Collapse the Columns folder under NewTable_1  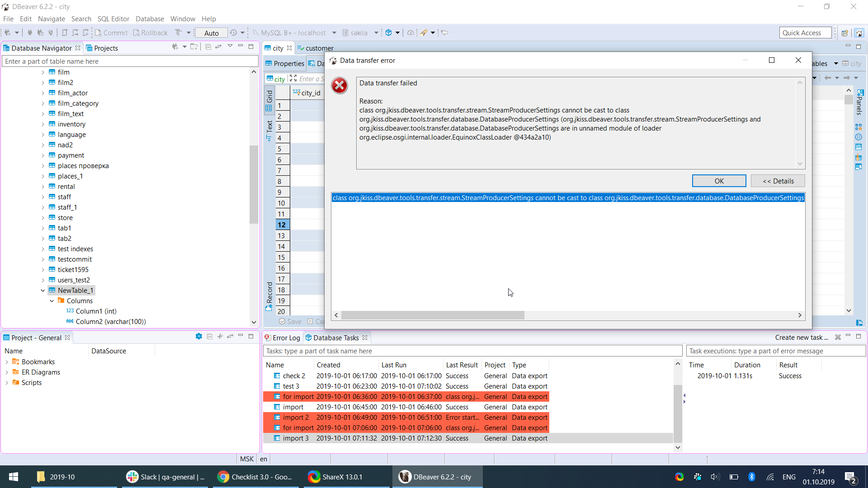[x=52, y=301]
